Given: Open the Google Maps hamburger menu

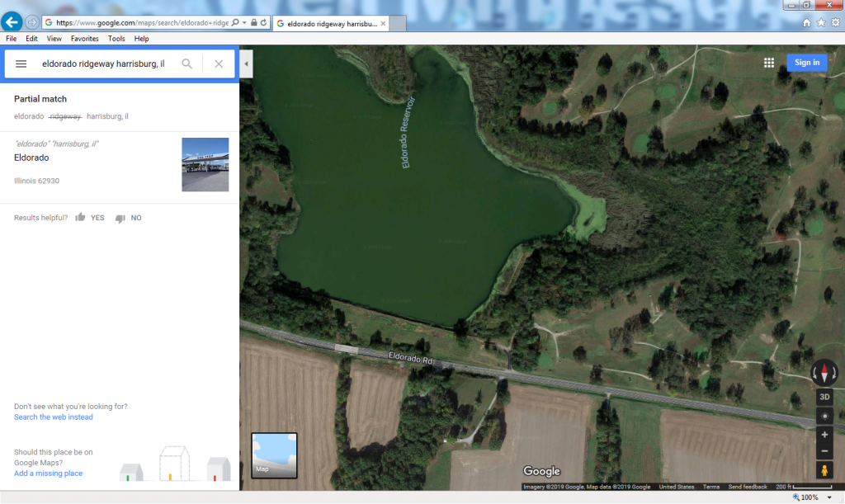Looking at the screenshot, I should tap(21, 64).
